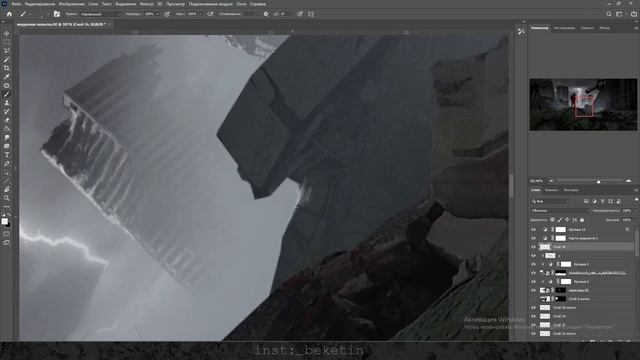Open the Search icon at top right
Viewport: 640px width, 360px height.
(x=609, y=14)
